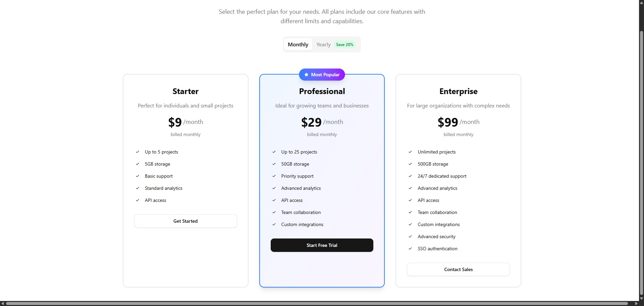Click Contact Sales for Enterprise
644x306 pixels.
pos(458,269)
